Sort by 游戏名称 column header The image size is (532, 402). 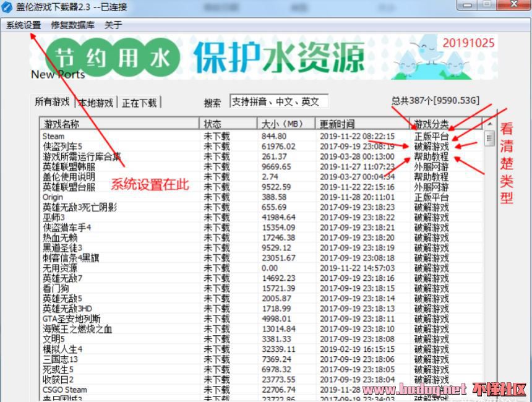pyautogui.click(x=119, y=124)
